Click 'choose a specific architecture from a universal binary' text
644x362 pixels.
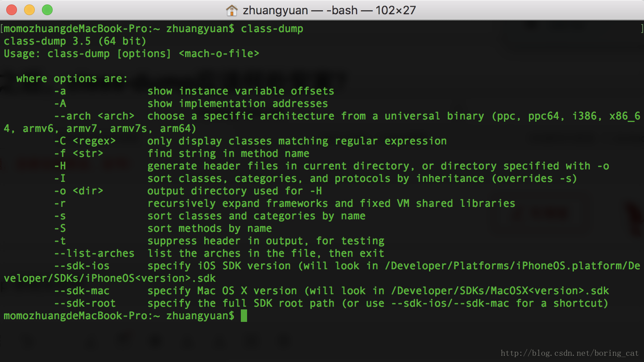click(316, 116)
